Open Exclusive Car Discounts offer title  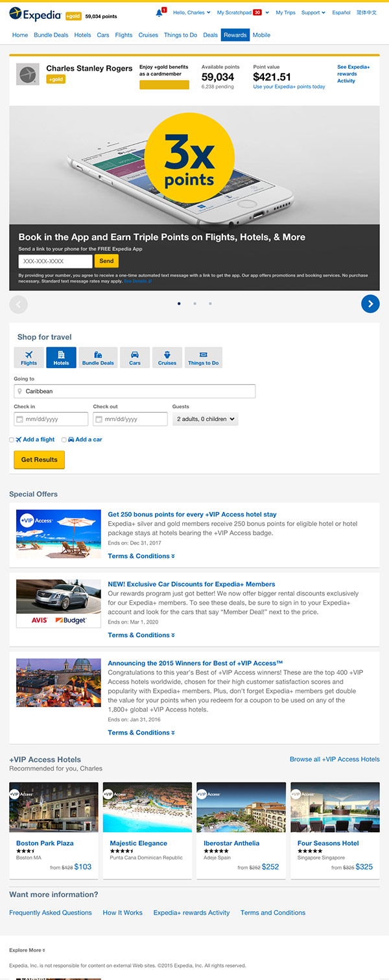[x=191, y=584]
